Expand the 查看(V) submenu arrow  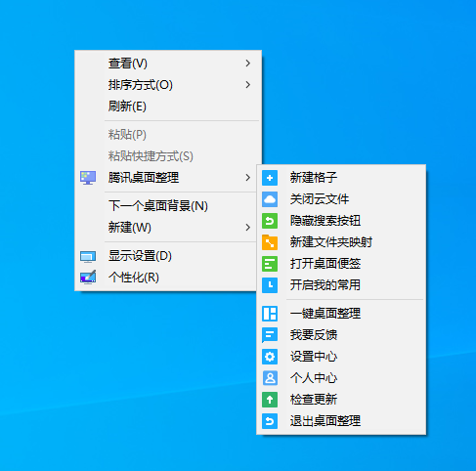click(x=248, y=64)
